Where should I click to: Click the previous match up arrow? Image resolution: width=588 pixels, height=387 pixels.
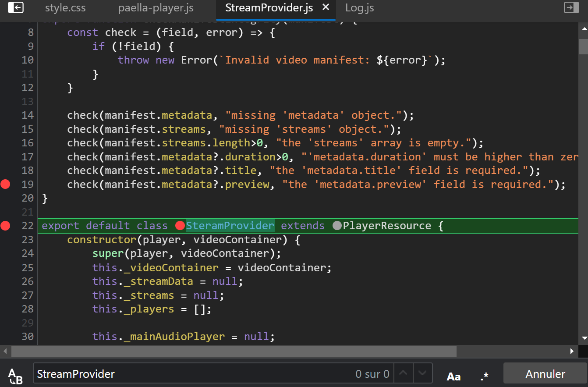tap(403, 373)
